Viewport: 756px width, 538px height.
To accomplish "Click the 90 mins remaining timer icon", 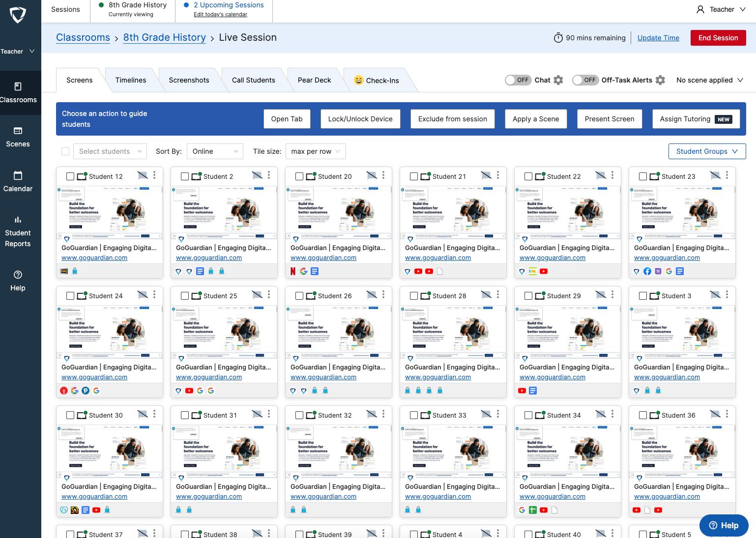I will point(558,38).
